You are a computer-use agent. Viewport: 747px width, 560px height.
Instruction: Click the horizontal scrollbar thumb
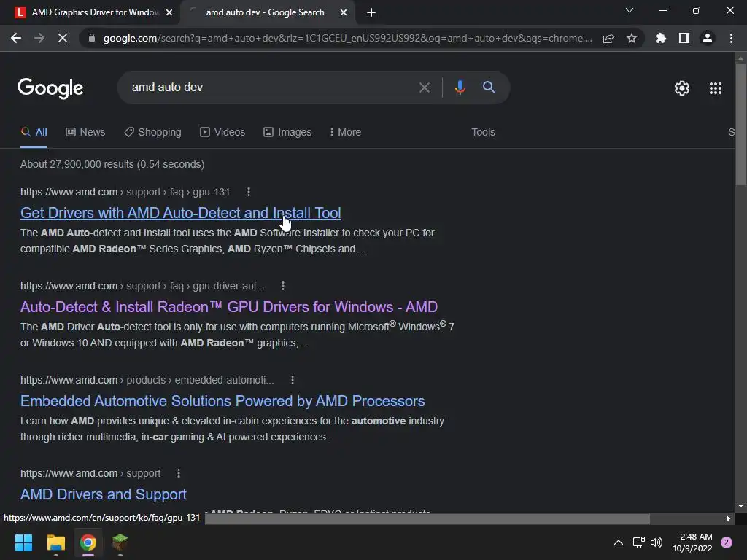[427, 519]
